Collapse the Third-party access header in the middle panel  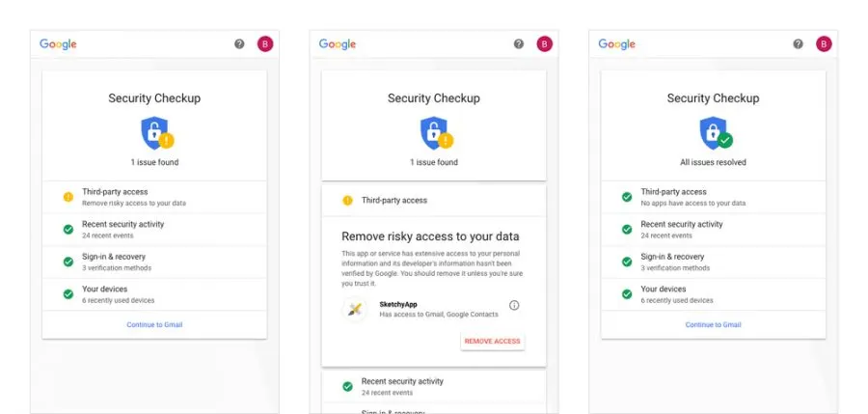(x=434, y=201)
